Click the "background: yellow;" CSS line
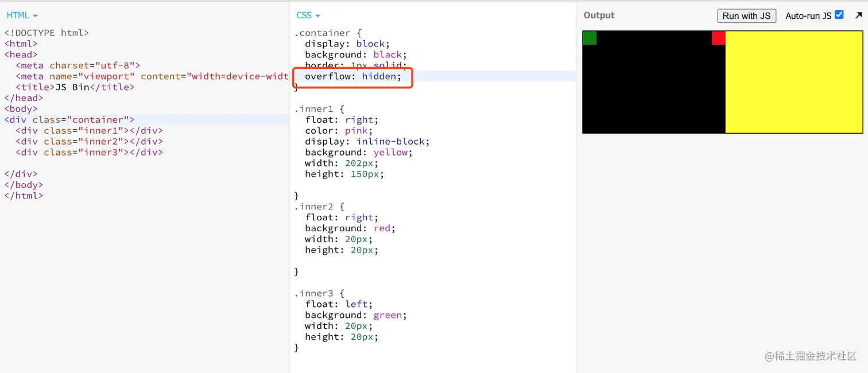Image resolution: width=868 pixels, height=373 pixels. point(359,152)
